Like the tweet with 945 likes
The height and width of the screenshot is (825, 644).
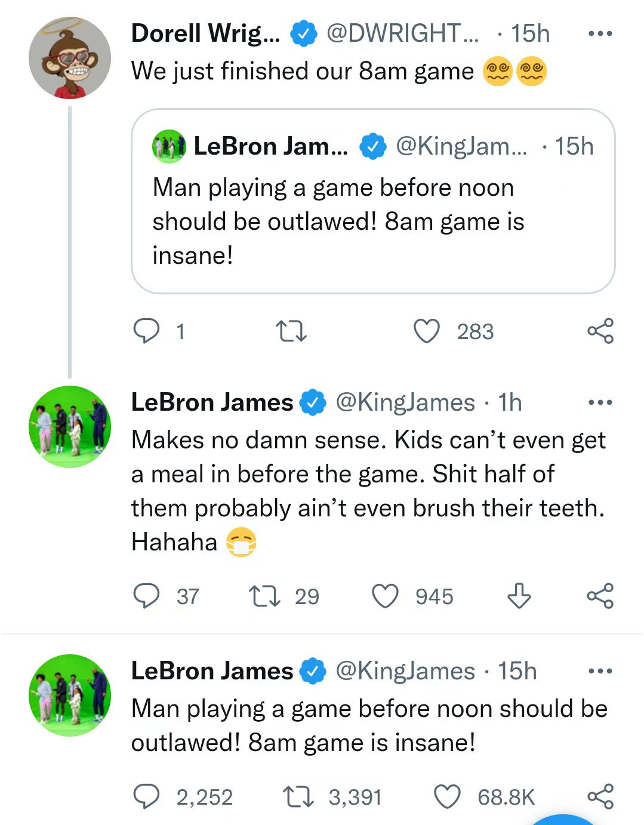click(x=385, y=596)
